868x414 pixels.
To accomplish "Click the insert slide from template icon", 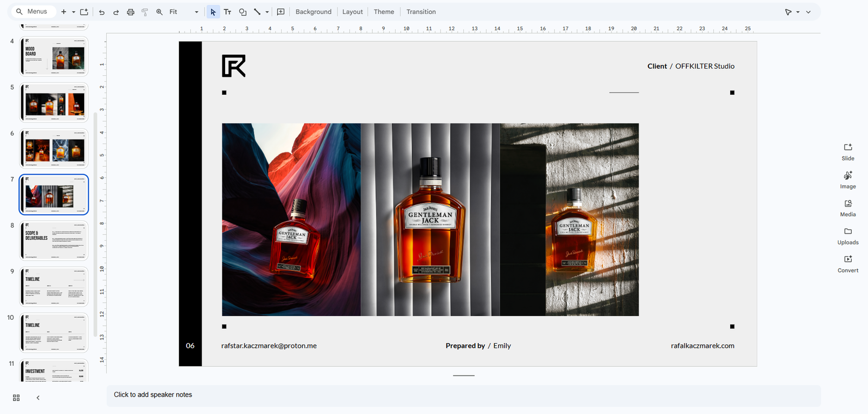I will 84,12.
